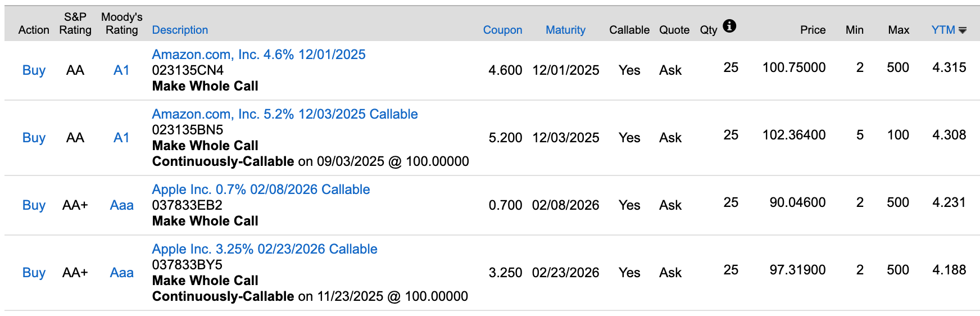Click the Qty info icon
The height and width of the screenshot is (316, 980).
[729, 26]
